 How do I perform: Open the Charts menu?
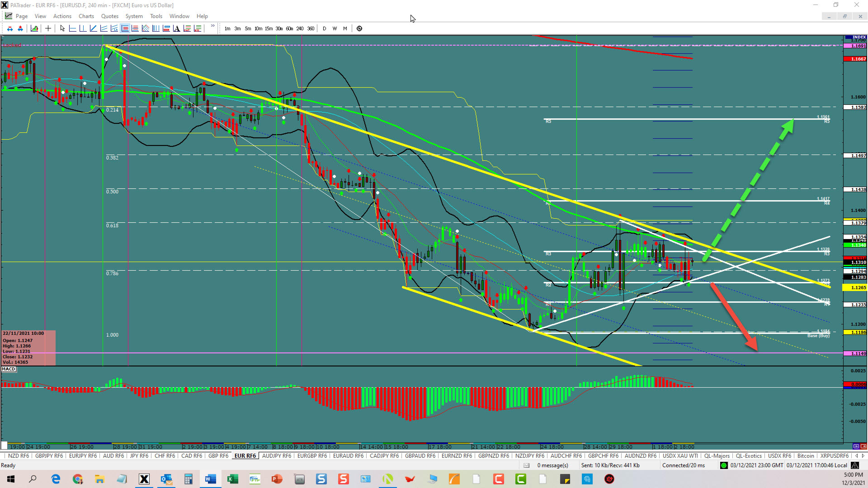pyautogui.click(x=86, y=16)
